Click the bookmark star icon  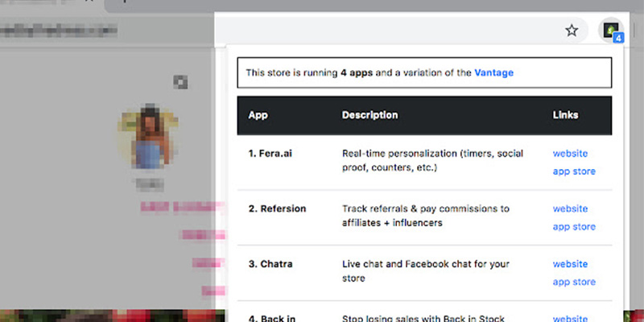572,31
